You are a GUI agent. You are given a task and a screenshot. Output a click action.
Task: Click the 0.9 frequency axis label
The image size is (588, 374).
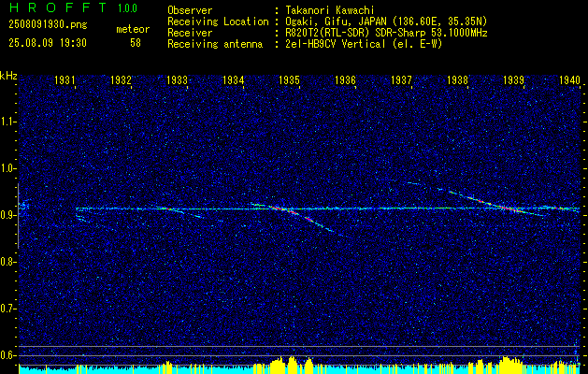pyautogui.click(x=8, y=215)
